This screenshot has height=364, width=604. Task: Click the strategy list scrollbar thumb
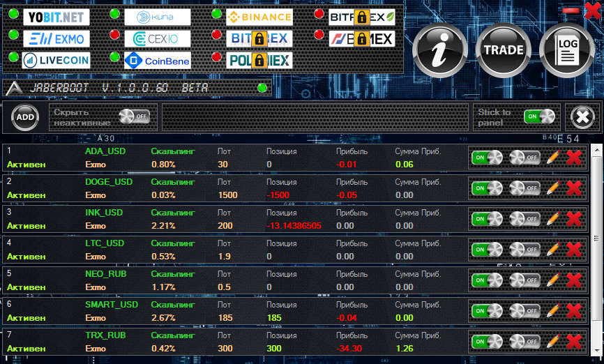pos(596,238)
